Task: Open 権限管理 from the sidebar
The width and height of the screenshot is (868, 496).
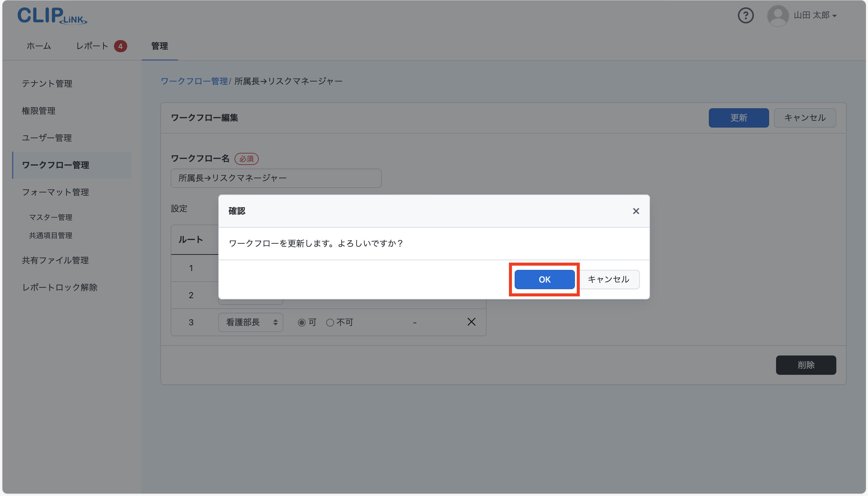Action: tap(39, 111)
